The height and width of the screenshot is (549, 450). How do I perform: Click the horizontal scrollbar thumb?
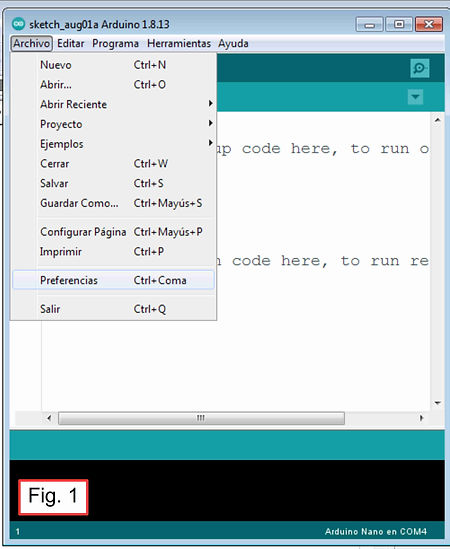pos(201,418)
